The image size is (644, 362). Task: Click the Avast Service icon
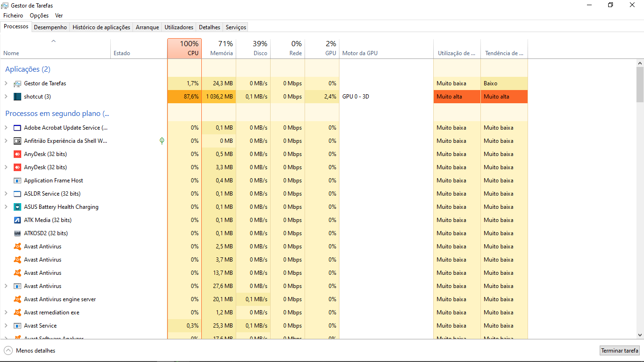pyautogui.click(x=17, y=326)
